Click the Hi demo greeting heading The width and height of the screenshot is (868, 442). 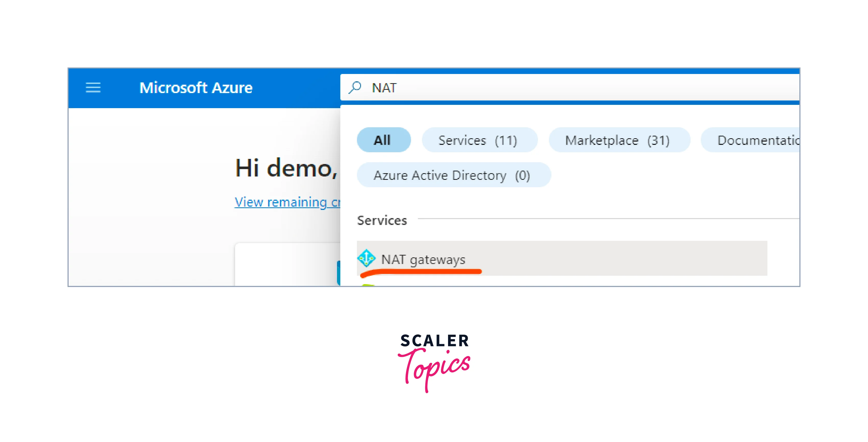pyautogui.click(x=286, y=168)
